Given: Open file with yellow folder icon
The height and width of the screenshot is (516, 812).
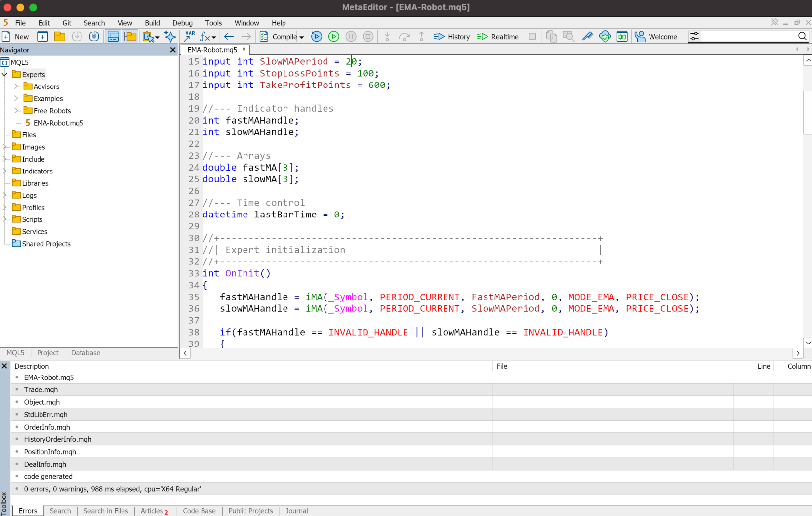Looking at the screenshot, I should pos(60,37).
